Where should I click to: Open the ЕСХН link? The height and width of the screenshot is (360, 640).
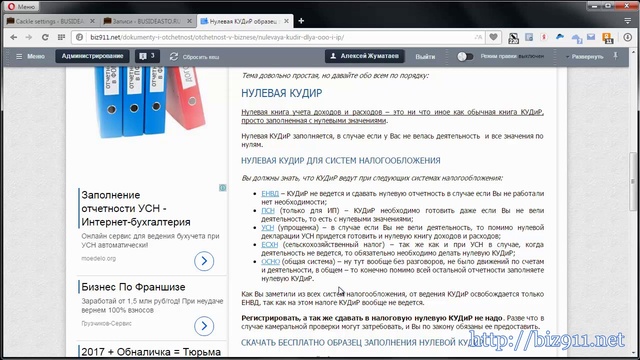point(269,244)
